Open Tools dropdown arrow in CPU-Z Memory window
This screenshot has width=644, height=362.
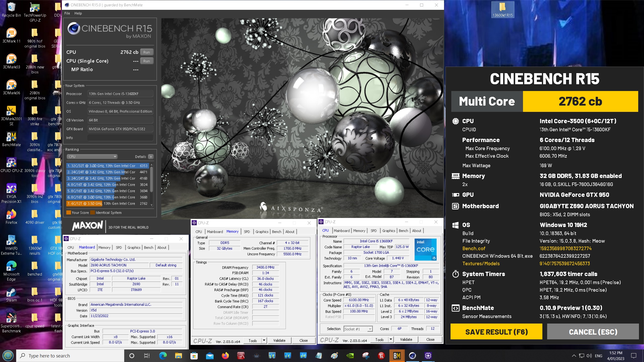tap(264, 340)
